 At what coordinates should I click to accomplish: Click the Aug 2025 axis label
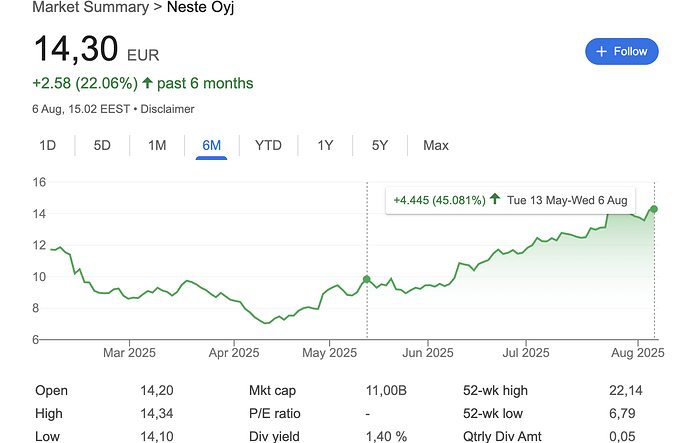tap(638, 353)
